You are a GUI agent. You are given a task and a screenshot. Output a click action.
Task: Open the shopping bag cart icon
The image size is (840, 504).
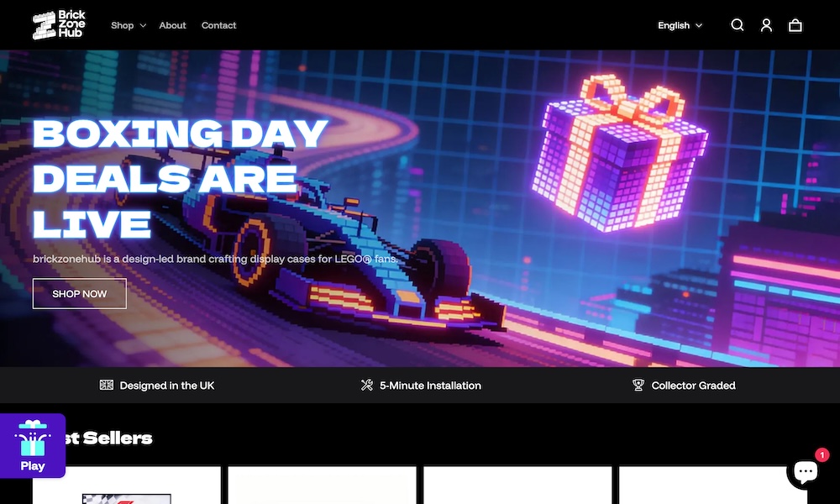click(795, 25)
